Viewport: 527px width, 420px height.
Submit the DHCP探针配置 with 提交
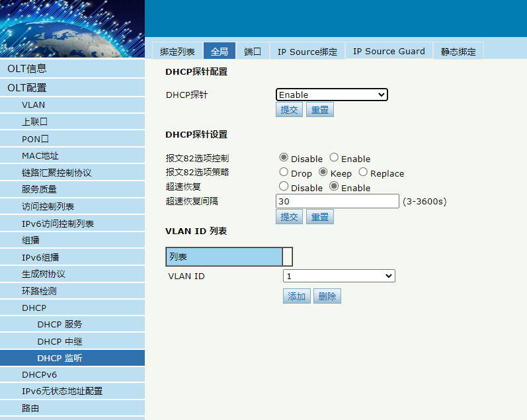coord(289,110)
